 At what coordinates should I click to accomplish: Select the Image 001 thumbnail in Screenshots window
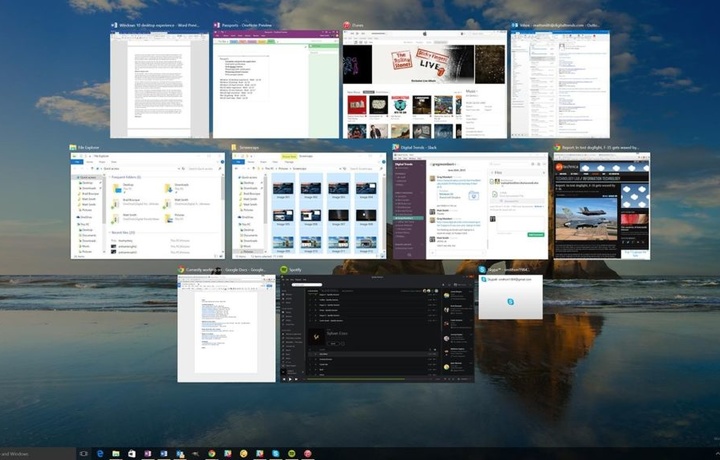click(283, 189)
